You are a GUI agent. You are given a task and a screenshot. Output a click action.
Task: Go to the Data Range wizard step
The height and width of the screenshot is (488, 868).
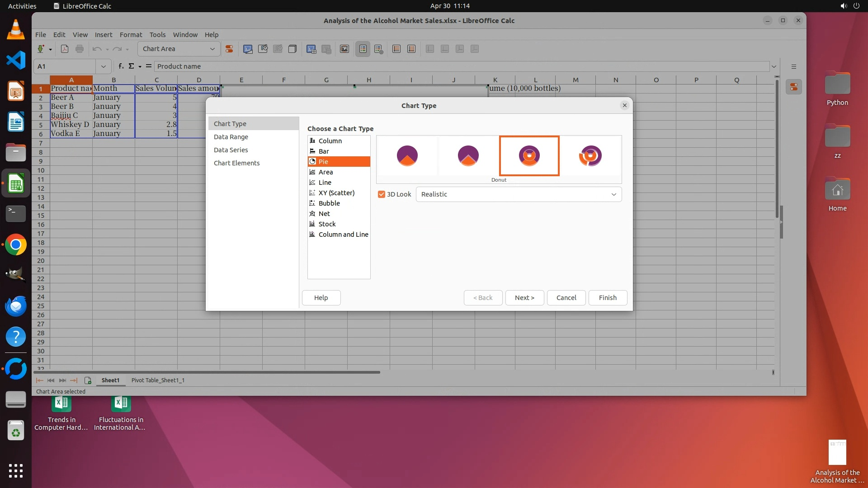coord(231,137)
